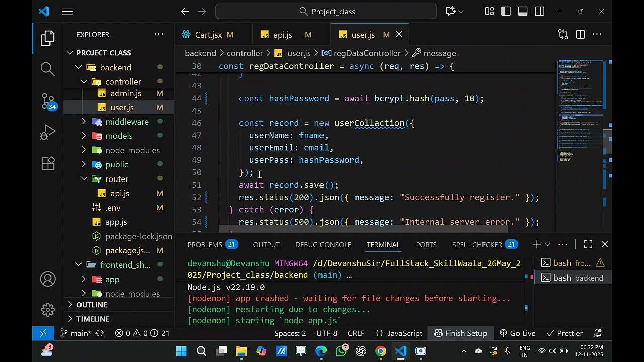Open package-lock.json file
This screenshot has width=644, height=362.
click(x=119, y=236)
